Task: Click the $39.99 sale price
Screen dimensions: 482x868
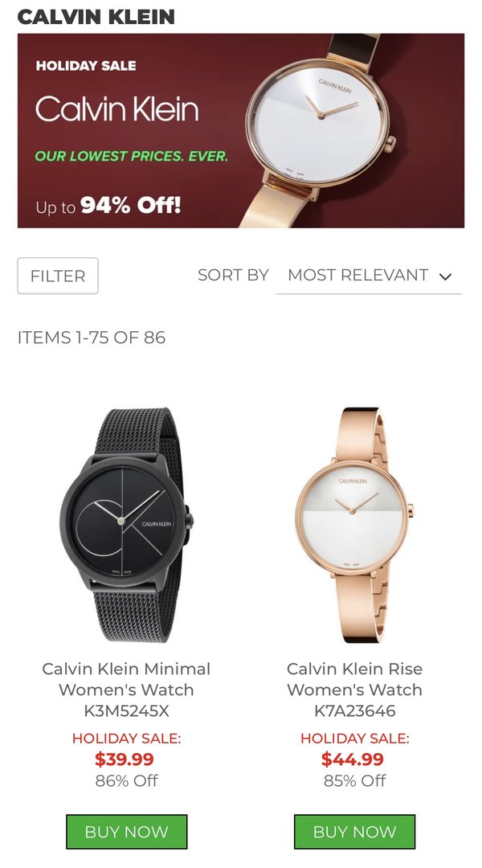Action: click(125, 759)
